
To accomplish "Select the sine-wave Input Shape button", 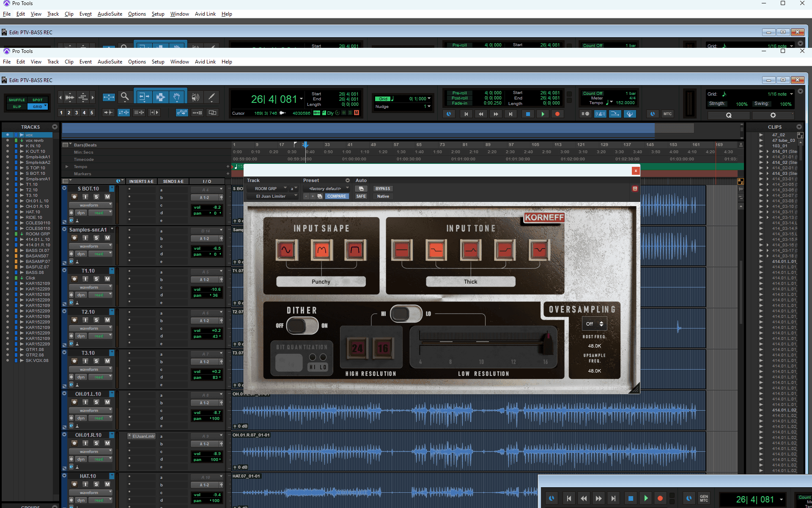I will (286, 250).
